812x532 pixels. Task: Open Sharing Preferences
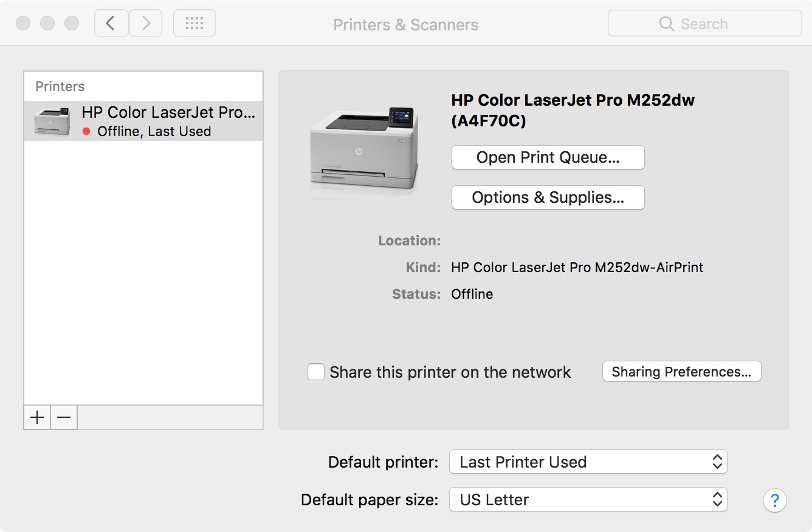681,372
